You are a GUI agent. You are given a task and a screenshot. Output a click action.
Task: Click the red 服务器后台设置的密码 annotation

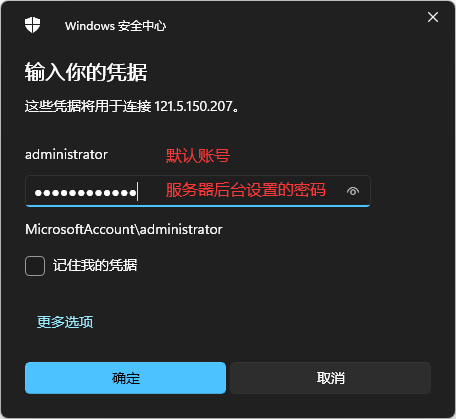[246, 190]
